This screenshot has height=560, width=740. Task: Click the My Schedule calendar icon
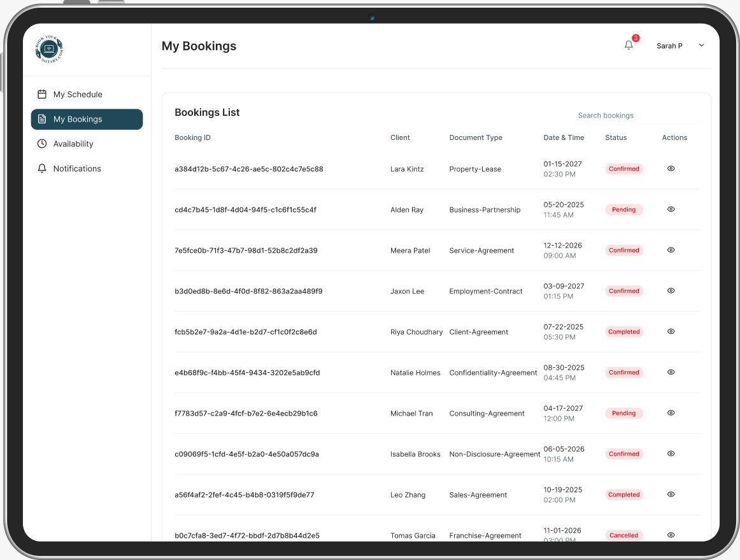pos(42,94)
